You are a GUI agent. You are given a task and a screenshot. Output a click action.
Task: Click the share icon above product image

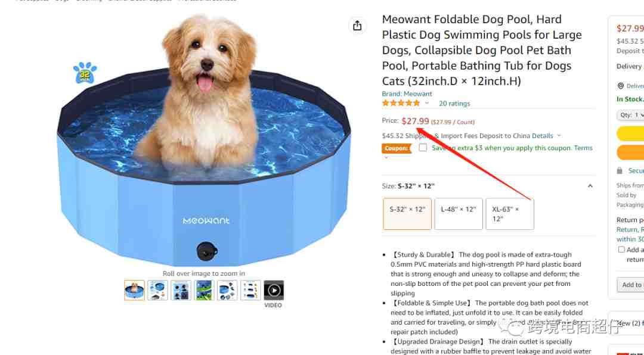(357, 26)
